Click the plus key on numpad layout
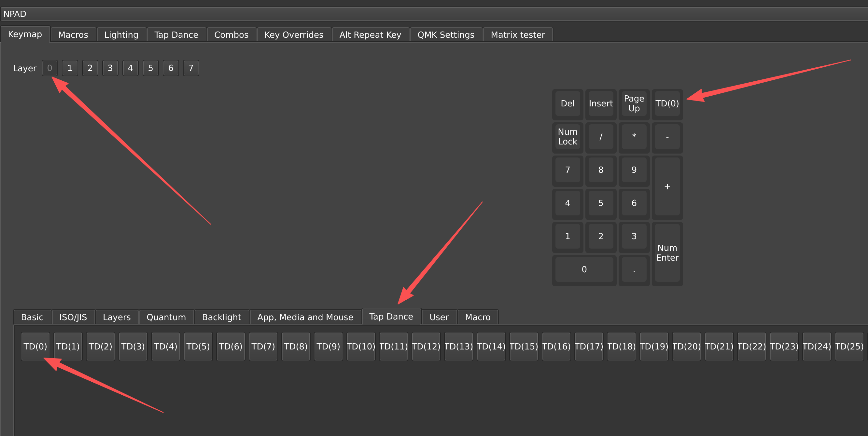This screenshot has width=868, height=436. coord(667,186)
